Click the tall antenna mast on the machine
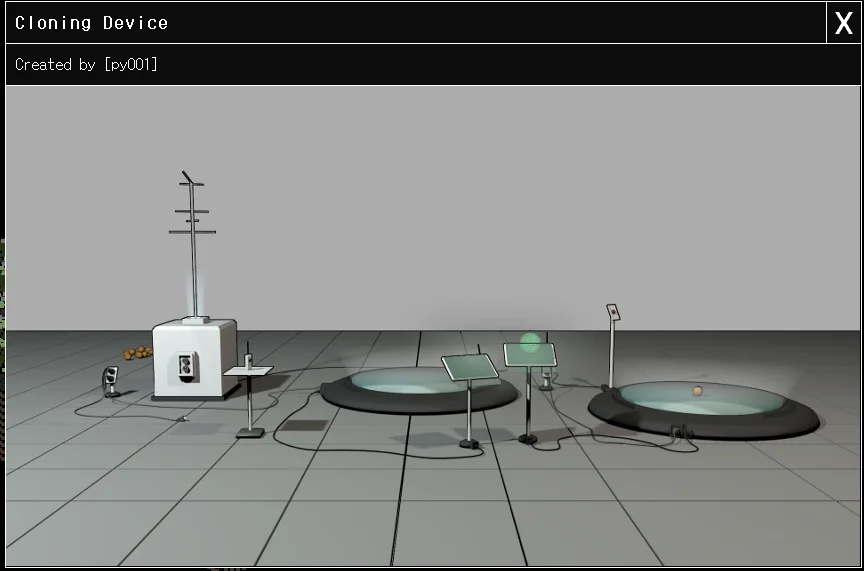The image size is (864, 571). (x=191, y=240)
